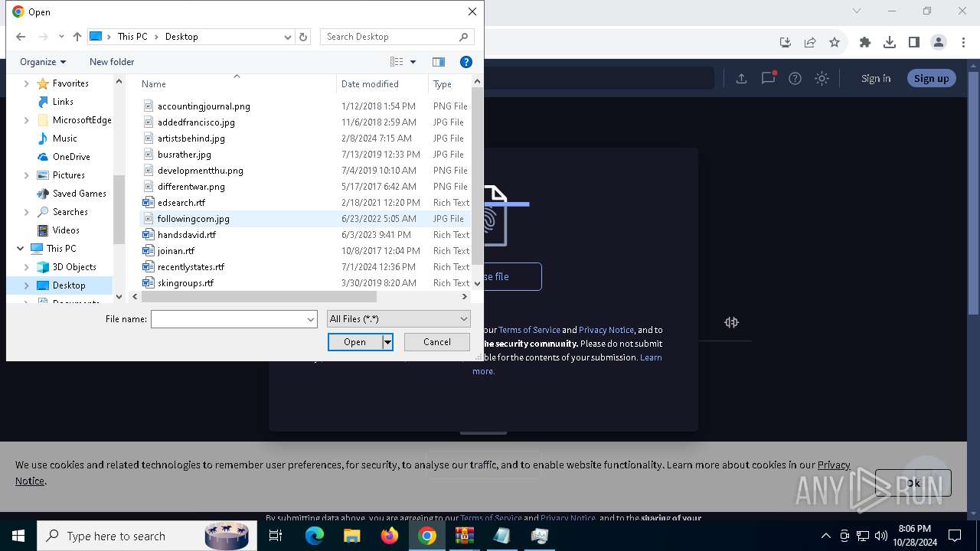Expand the address bar history dropdown
This screenshot has height=551, width=980.
(288, 37)
